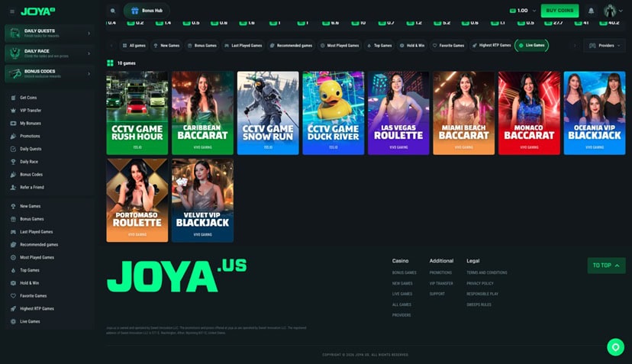Click the filter tabs left arrow

click(x=111, y=46)
